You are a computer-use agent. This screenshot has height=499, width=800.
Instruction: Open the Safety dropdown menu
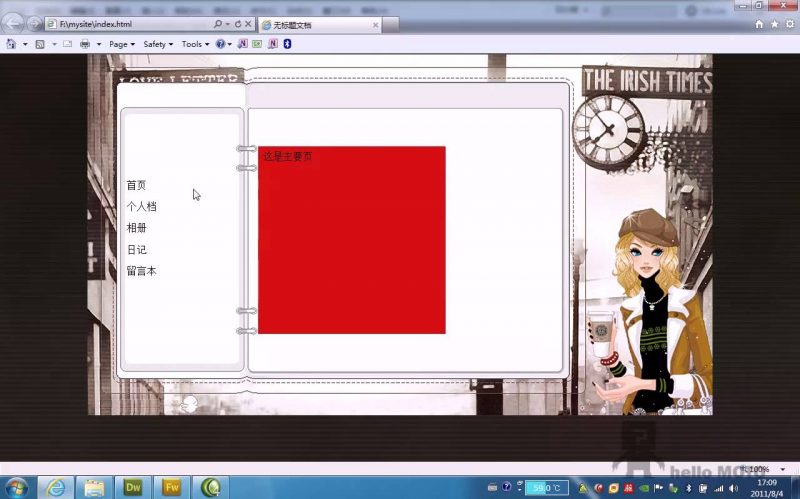click(x=157, y=44)
